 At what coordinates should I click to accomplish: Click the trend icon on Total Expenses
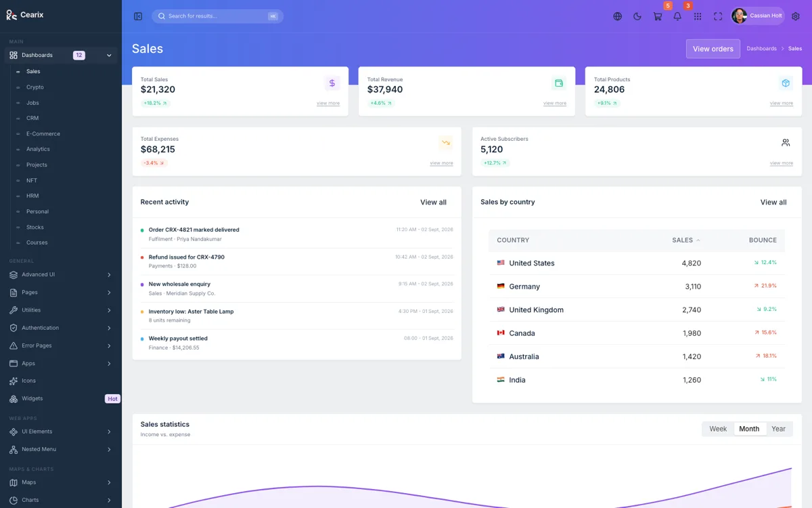coord(446,143)
